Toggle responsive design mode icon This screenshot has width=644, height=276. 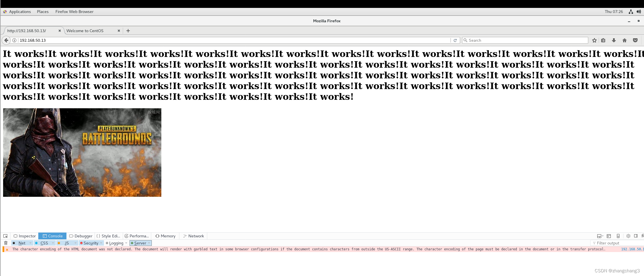click(x=618, y=236)
